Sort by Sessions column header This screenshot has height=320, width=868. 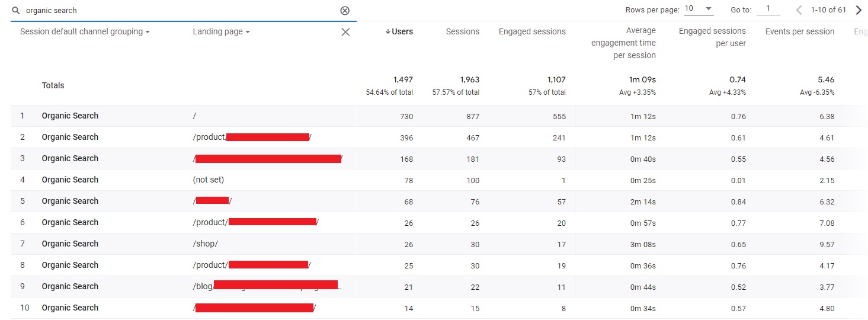462,32
